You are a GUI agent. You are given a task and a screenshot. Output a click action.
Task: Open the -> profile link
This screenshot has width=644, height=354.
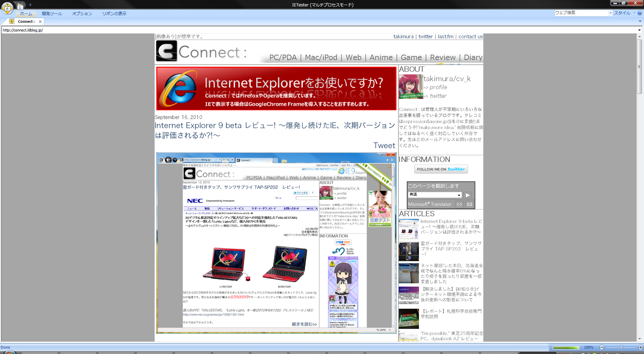[x=435, y=87]
